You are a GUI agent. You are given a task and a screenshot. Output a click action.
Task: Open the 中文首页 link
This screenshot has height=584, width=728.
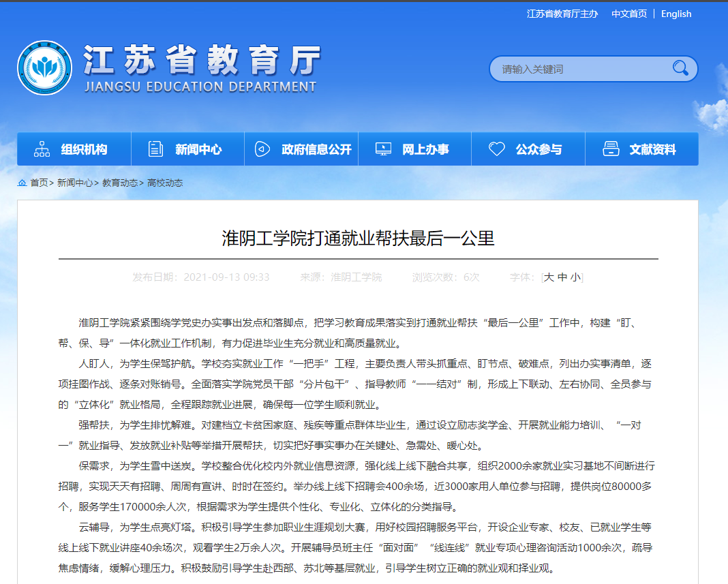(628, 14)
